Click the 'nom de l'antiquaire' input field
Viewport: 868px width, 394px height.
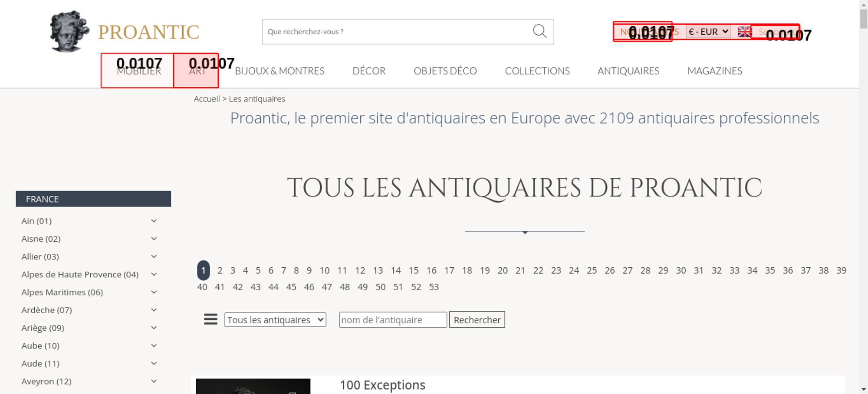[392, 320]
